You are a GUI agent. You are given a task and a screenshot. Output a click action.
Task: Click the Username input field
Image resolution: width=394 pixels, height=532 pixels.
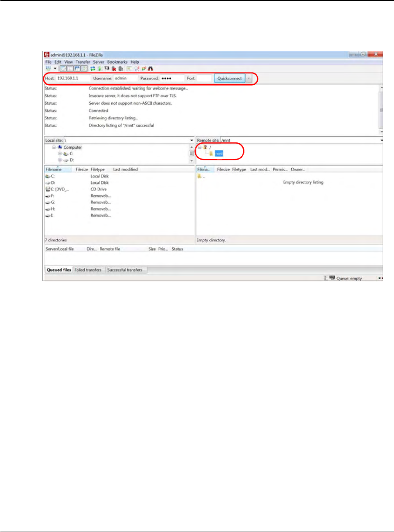126,78
